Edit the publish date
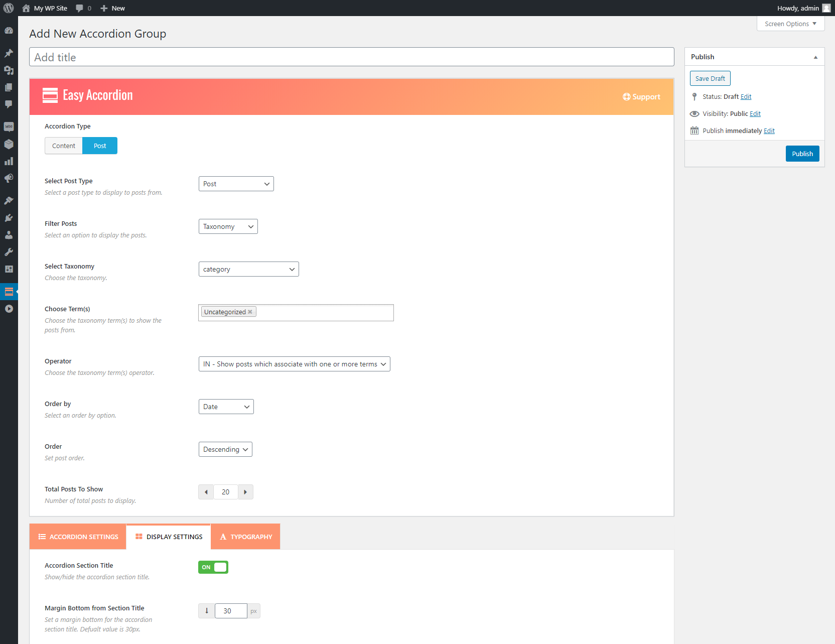The width and height of the screenshot is (835, 644). 769,131
